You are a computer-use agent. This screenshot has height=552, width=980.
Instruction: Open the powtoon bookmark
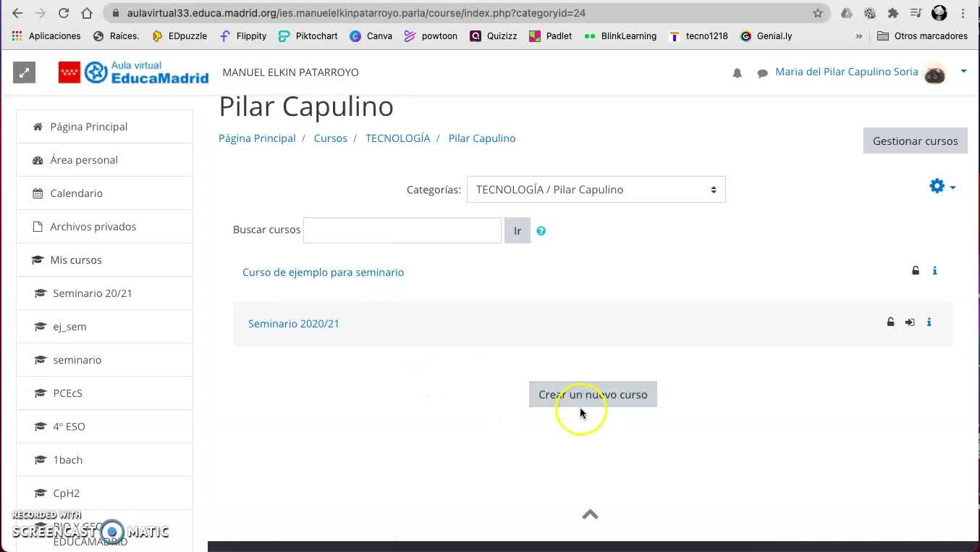point(431,35)
